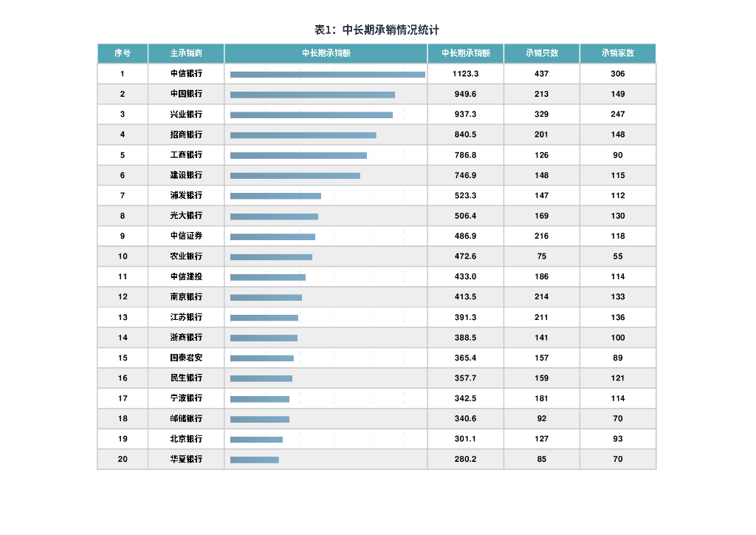Screen dimensions: 756x535
Task: Select the amount value 391.3
Action: (465, 317)
